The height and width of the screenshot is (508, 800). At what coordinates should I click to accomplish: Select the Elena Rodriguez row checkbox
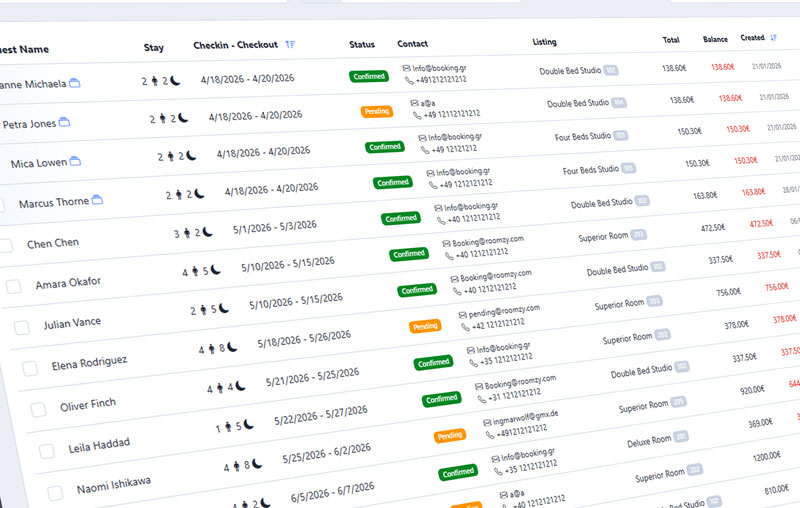coord(30,368)
